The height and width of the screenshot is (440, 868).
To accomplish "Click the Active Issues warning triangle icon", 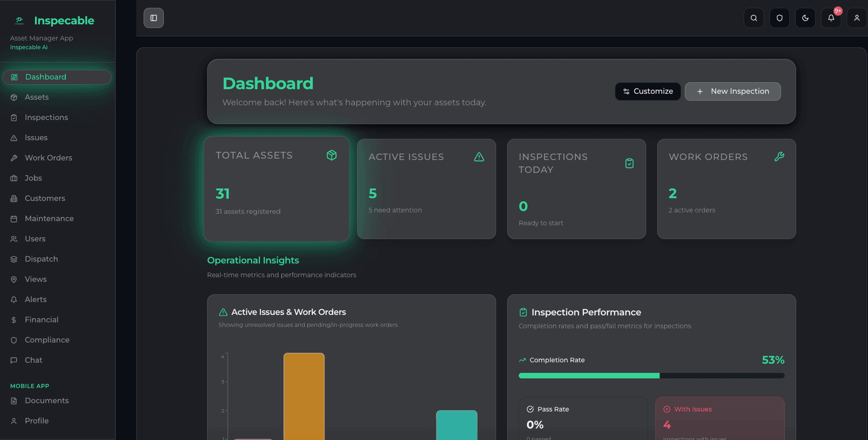I will (479, 157).
